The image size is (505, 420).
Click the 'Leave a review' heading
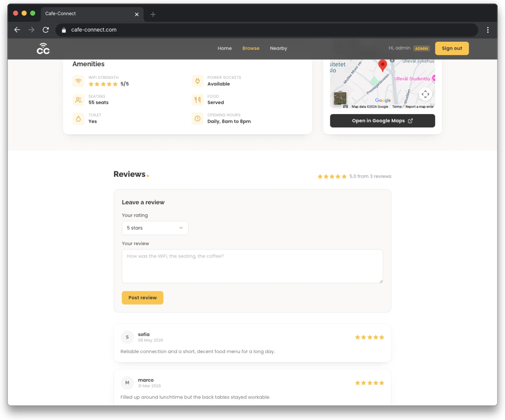click(143, 202)
